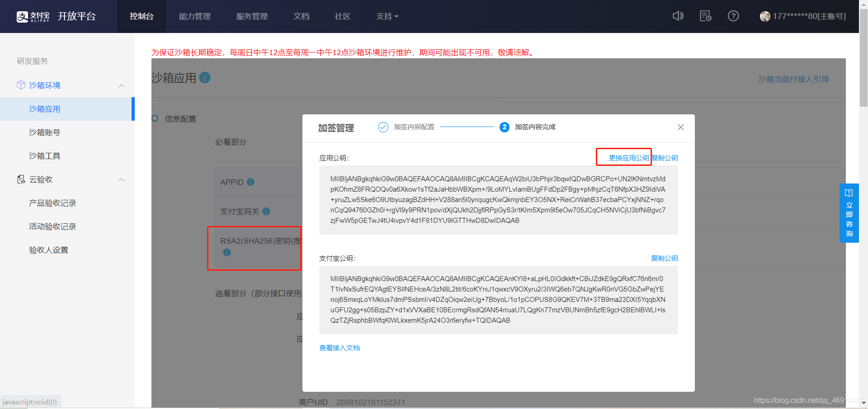
Task: Switch to the 控制台 tab
Action: coord(142,16)
